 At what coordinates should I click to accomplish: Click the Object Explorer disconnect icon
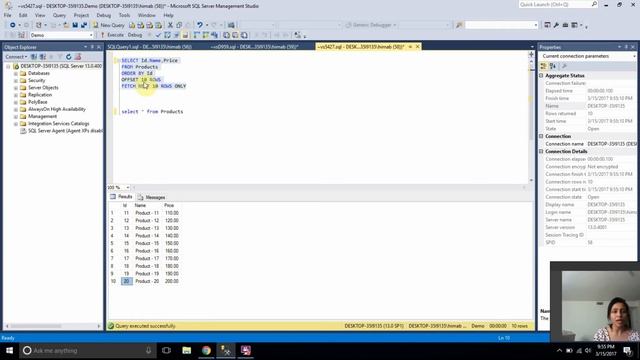[42, 57]
